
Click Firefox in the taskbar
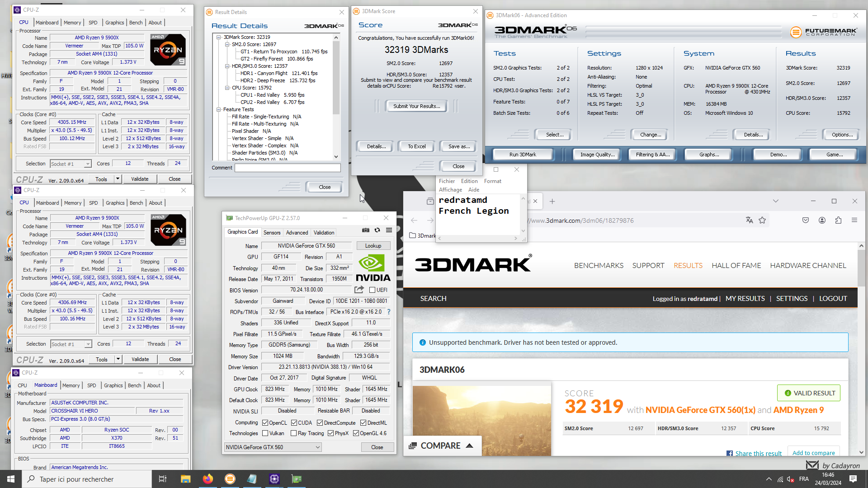tap(208, 479)
